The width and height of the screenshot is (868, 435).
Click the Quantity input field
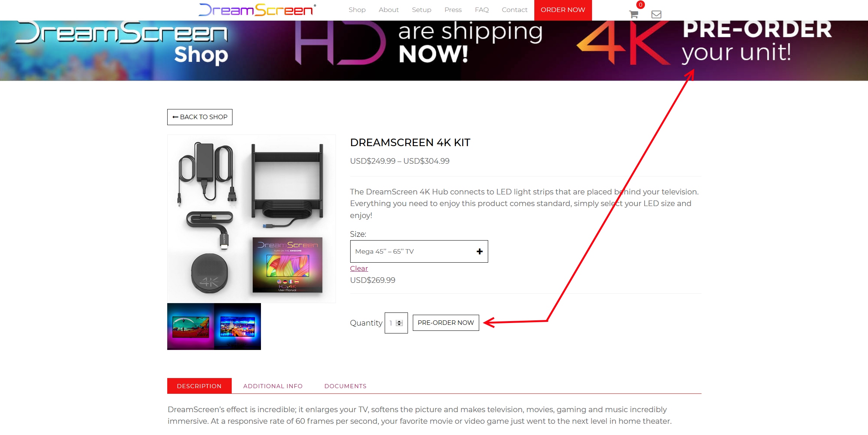coord(396,323)
